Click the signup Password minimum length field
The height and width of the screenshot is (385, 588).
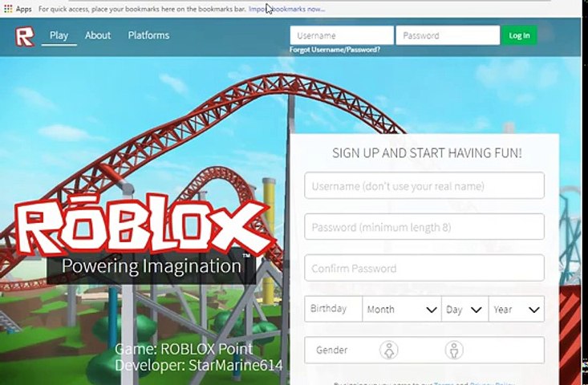point(424,227)
